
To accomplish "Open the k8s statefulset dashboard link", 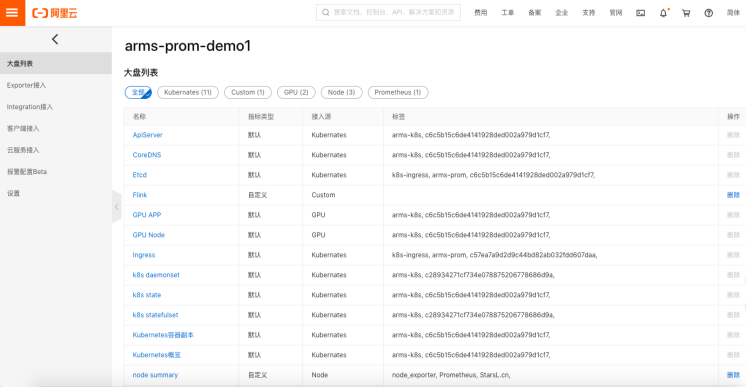I will [156, 315].
